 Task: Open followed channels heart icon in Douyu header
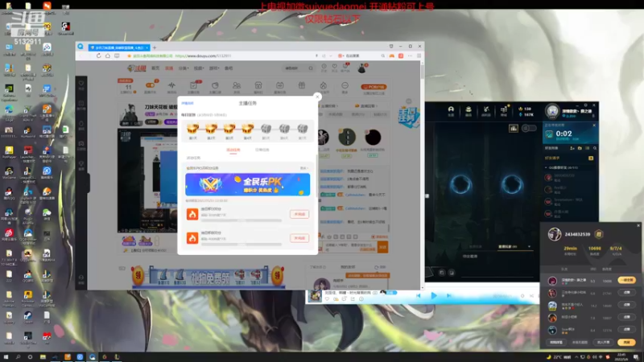click(x=334, y=67)
